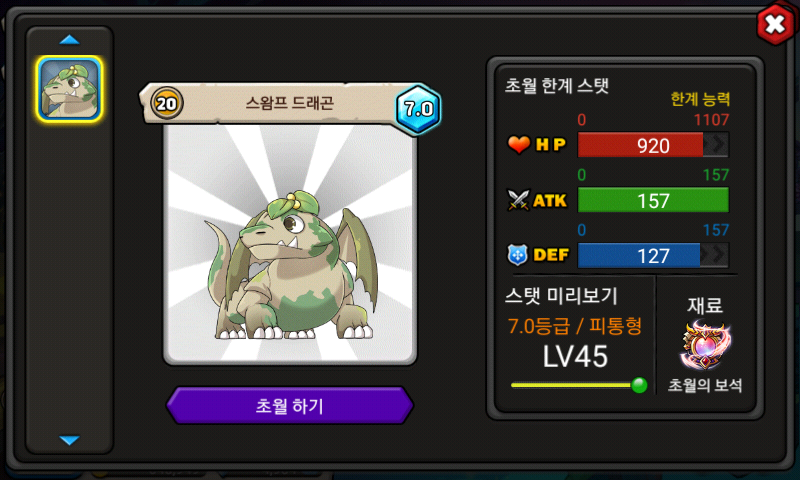
Task: Click the green level slider knob
Action: 639,385
